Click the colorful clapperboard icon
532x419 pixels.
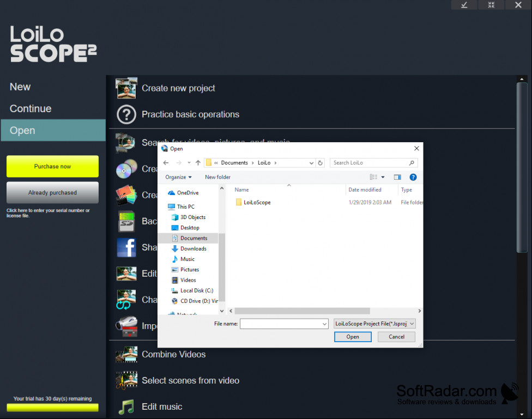point(126,195)
